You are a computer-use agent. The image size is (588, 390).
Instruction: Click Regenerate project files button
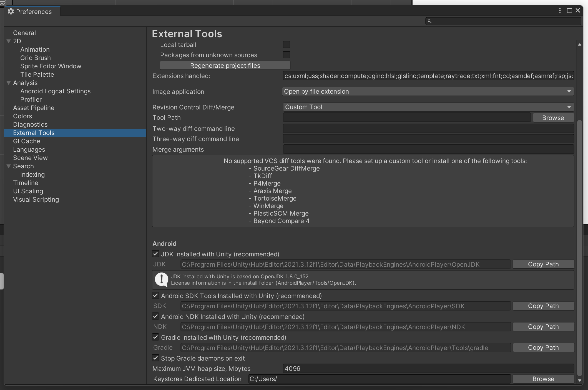pyautogui.click(x=225, y=66)
